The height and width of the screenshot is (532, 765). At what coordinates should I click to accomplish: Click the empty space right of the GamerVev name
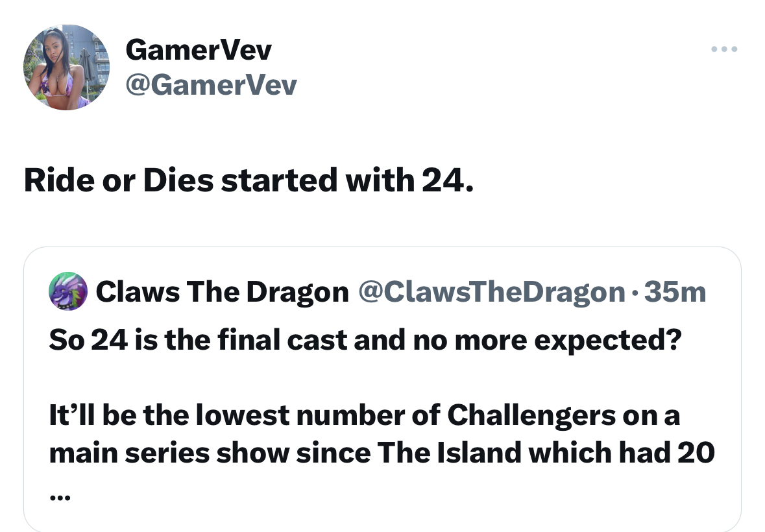click(x=488, y=50)
